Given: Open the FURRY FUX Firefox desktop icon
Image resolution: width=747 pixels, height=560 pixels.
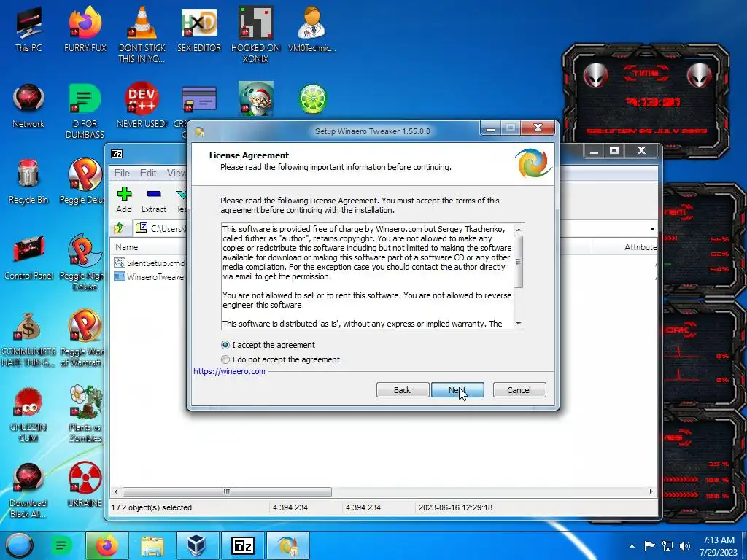Looking at the screenshot, I should pos(85,29).
